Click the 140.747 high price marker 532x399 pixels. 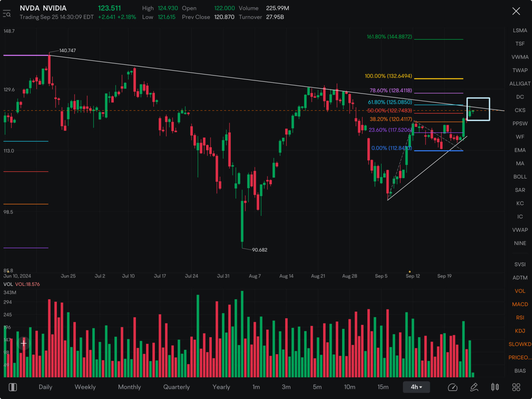pyautogui.click(x=67, y=51)
